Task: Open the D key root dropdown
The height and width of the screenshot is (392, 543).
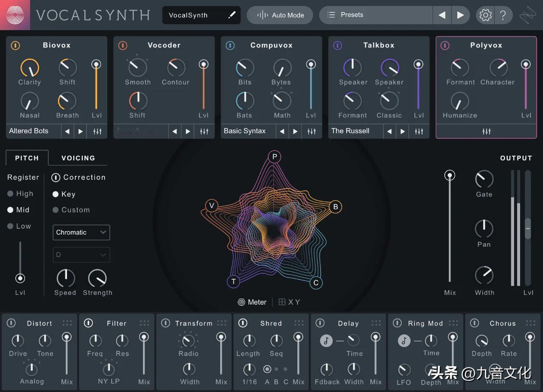Action: pos(81,255)
